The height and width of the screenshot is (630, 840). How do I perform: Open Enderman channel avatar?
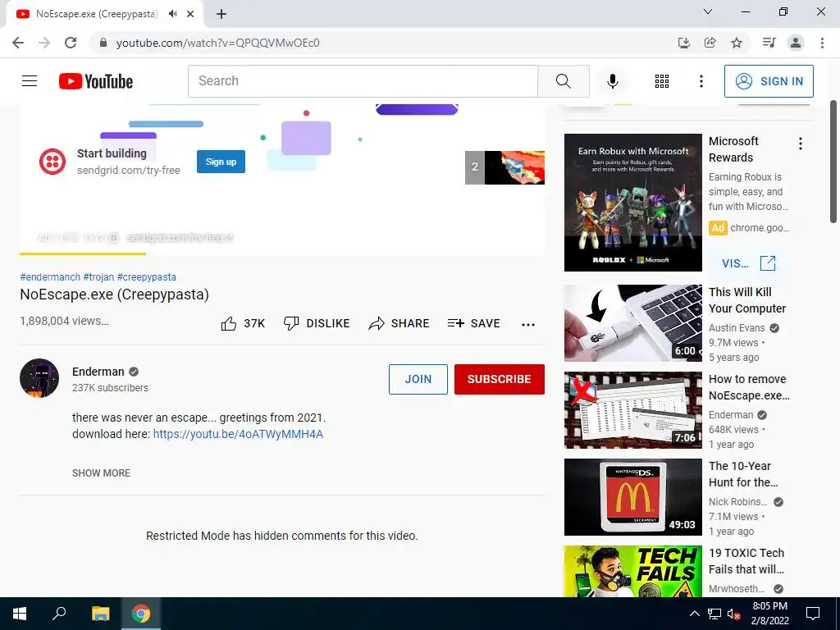[39, 378]
